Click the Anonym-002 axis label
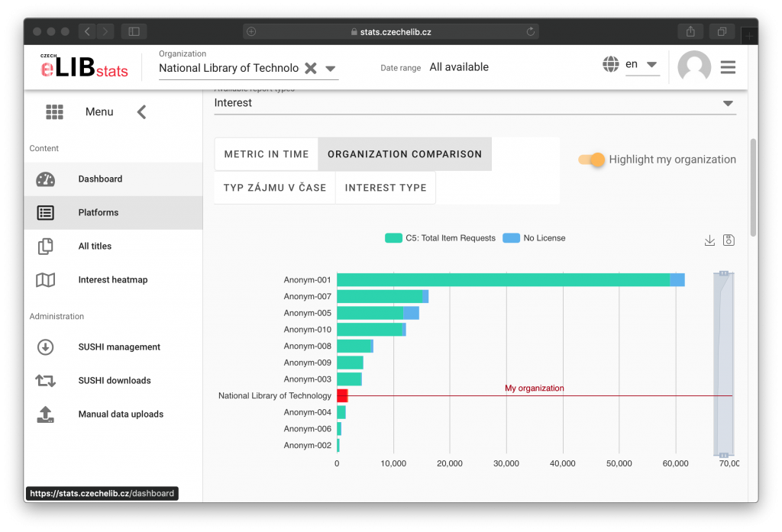The width and height of the screenshot is (782, 532). 307,445
